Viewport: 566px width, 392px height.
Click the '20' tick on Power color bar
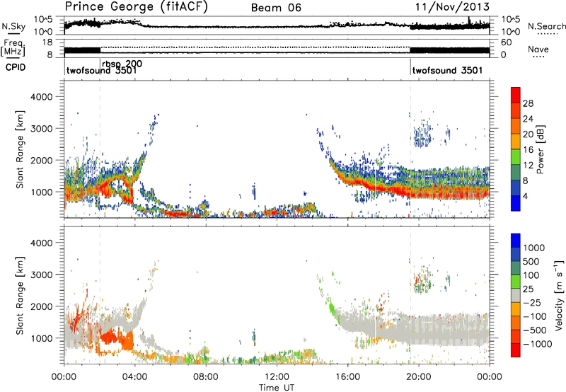point(528,134)
